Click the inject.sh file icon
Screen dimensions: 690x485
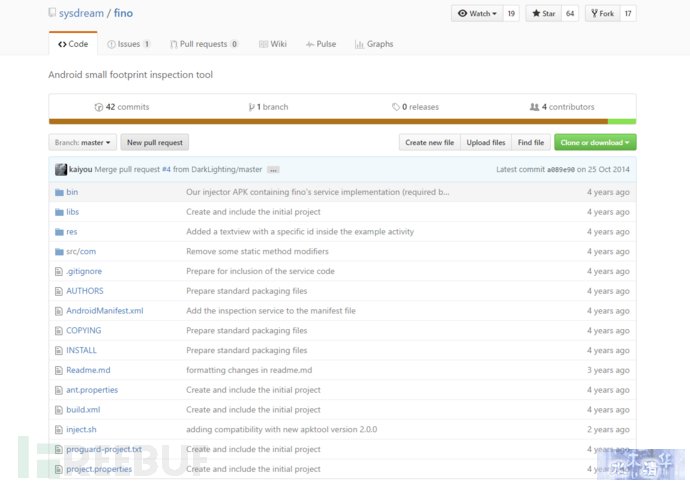pos(59,430)
